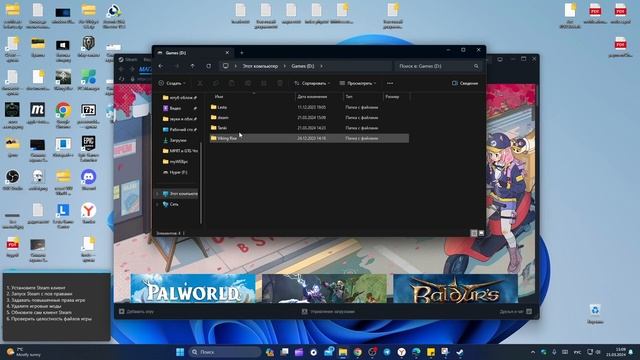Open the Baldur's Gate banner in Steam

(455, 288)
